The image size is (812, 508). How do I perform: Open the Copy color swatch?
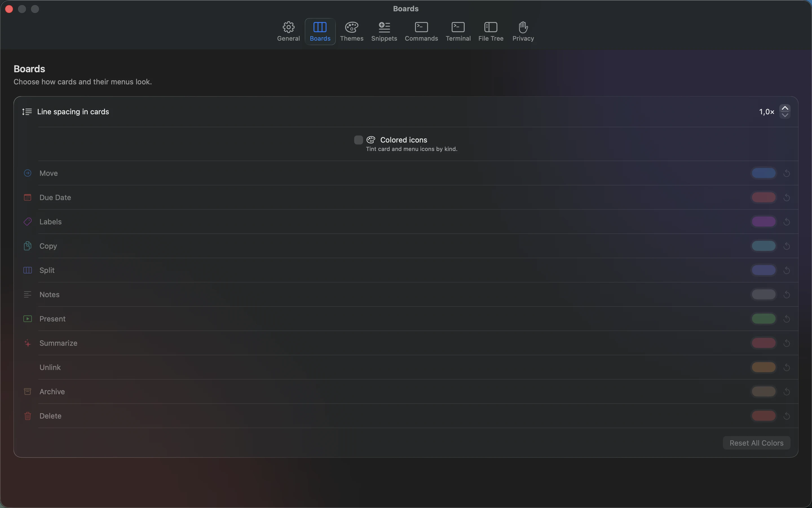[763, 246]
